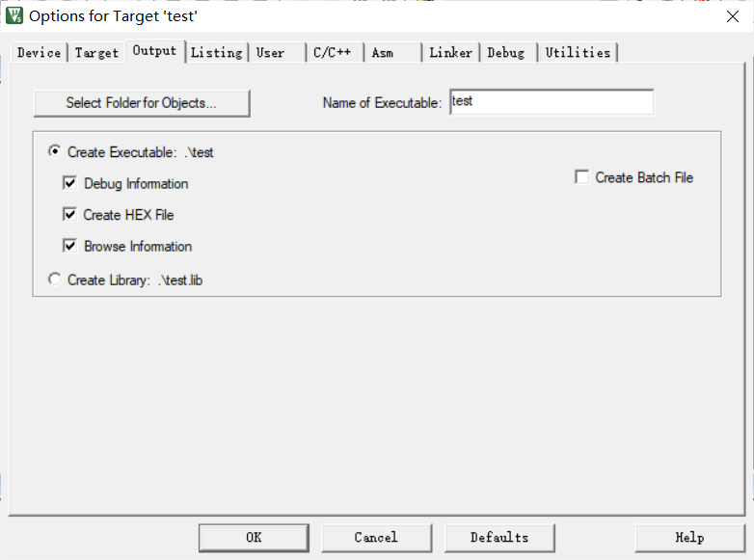The height and width of the screenshot is (560, 754).
Task: Toggle the Create HEX File checkbox
Action: pos(69,214)
